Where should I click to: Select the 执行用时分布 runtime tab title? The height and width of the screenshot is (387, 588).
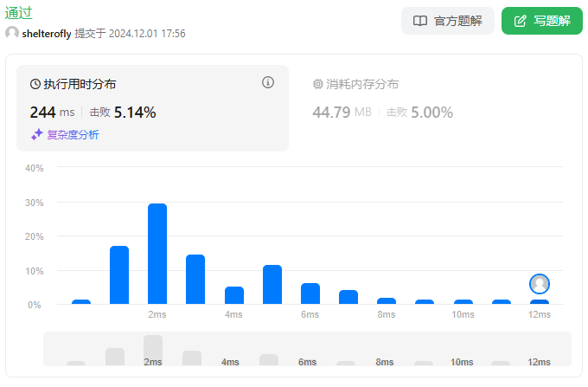pos(80,84)
